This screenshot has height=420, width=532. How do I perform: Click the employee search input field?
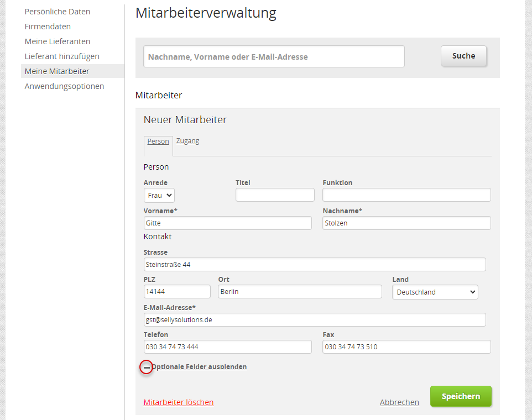point(274,56)
